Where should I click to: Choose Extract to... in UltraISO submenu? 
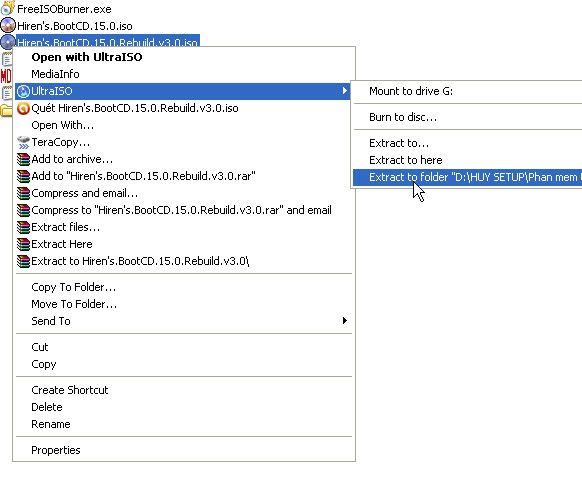pyautogui.click(x=467, y=143)
